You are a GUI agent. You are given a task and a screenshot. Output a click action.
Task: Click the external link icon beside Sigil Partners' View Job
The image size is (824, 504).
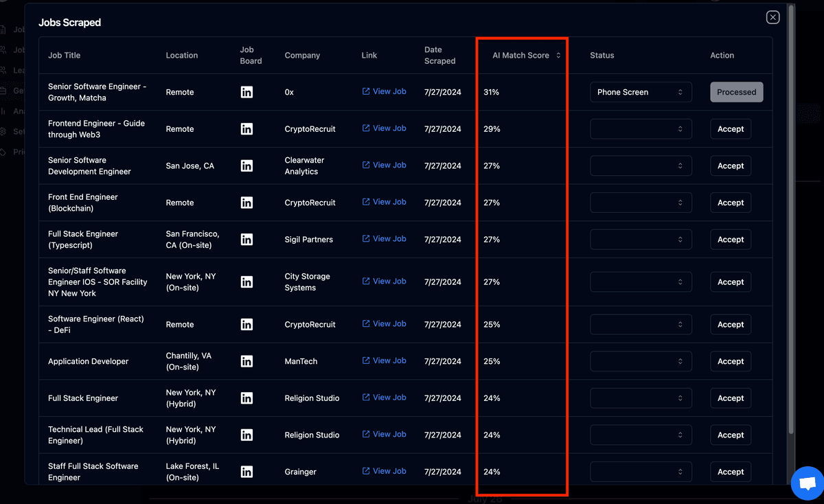[x=366, y=238]
